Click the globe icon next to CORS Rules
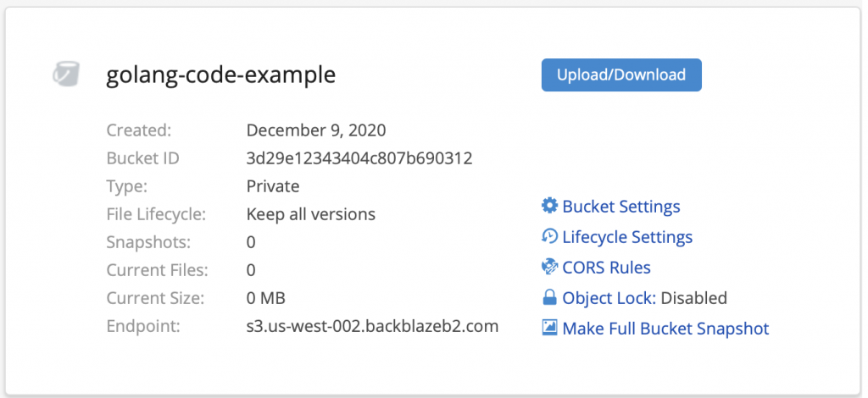The image size is (868, 398). pyautogui.click(x=549, y=267)
